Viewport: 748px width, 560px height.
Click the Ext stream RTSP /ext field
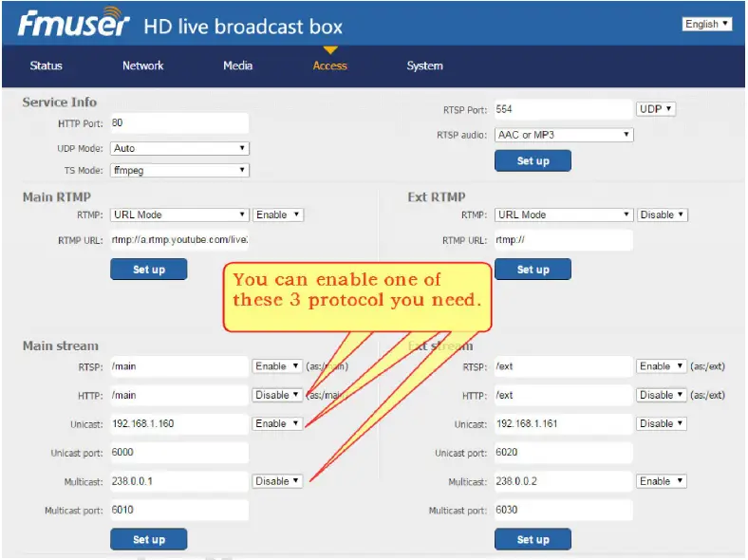coord(564,366)
